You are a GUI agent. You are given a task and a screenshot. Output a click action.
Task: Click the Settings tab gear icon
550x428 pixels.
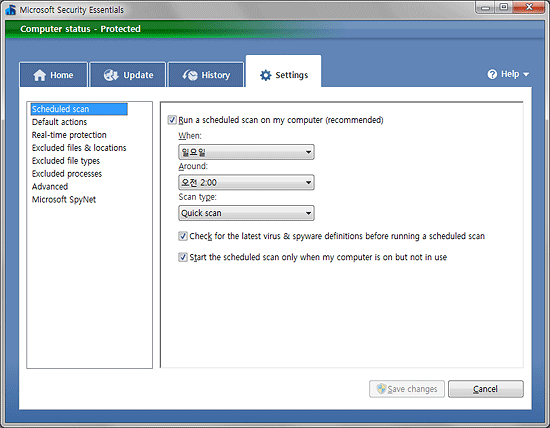click(x=266, y=75)
